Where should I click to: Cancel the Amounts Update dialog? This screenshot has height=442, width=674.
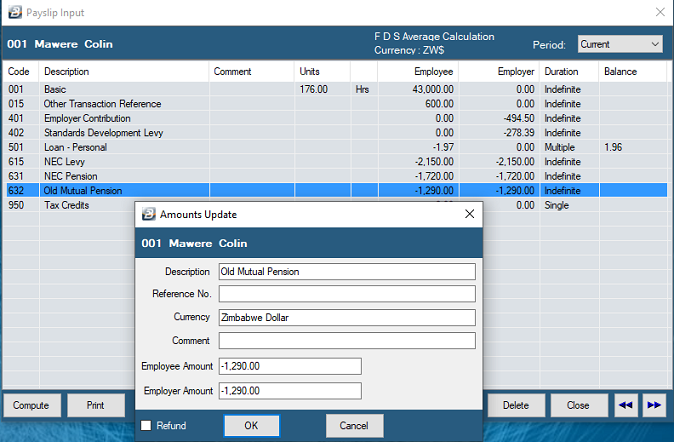click(x=354, y=426)
